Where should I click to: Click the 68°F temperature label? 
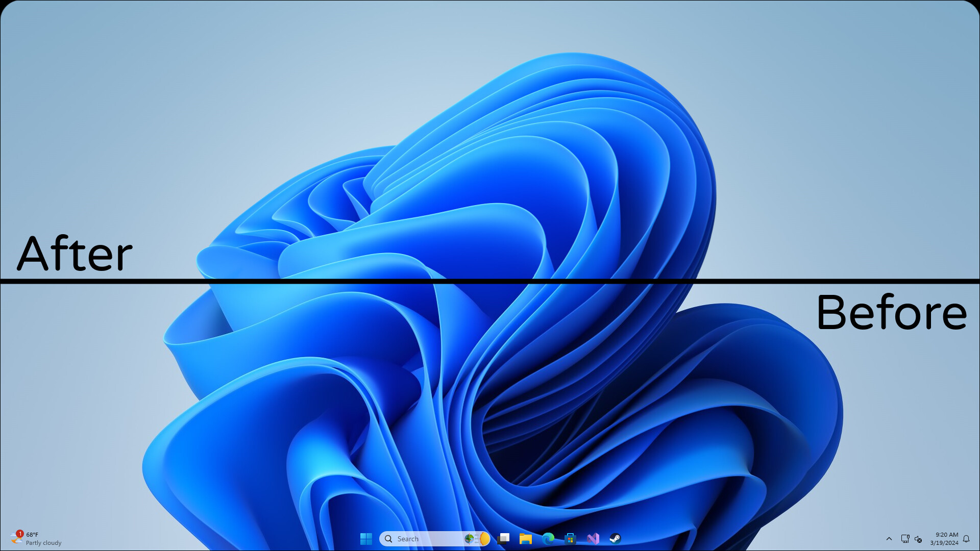coord(33,535)
